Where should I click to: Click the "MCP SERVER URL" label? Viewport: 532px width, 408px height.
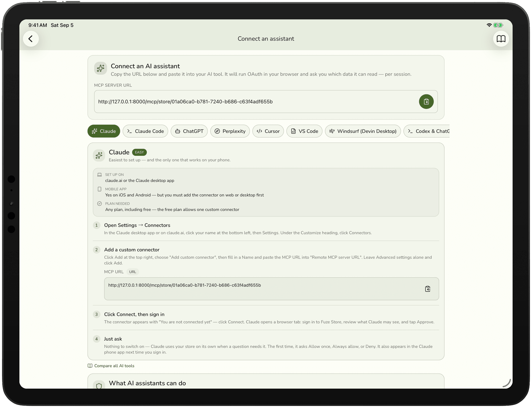[113, 85]
